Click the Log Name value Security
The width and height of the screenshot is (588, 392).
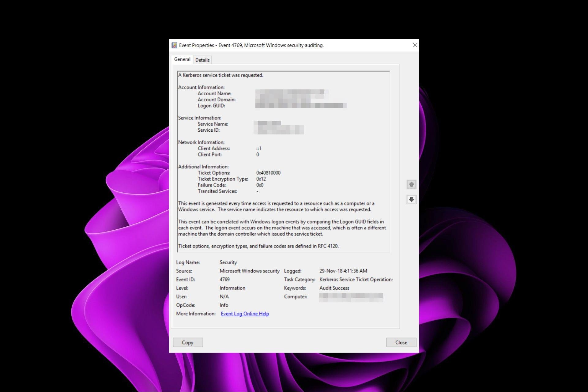[228, 262]
